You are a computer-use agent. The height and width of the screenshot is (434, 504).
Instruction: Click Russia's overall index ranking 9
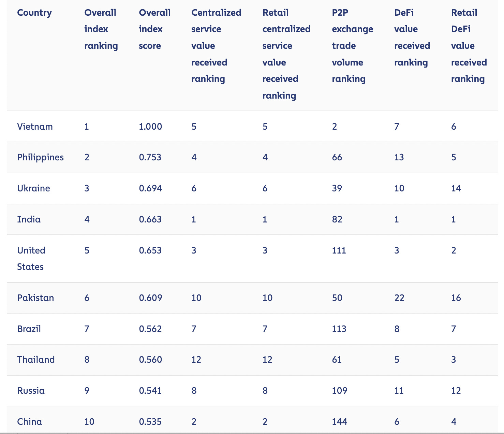87,391
